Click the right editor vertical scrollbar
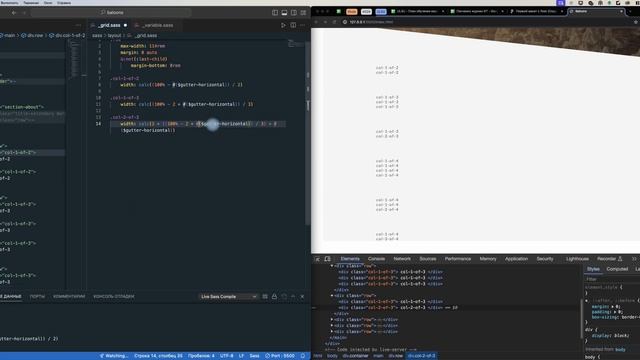This screenshot has width=640, height=360. [308, 133]
